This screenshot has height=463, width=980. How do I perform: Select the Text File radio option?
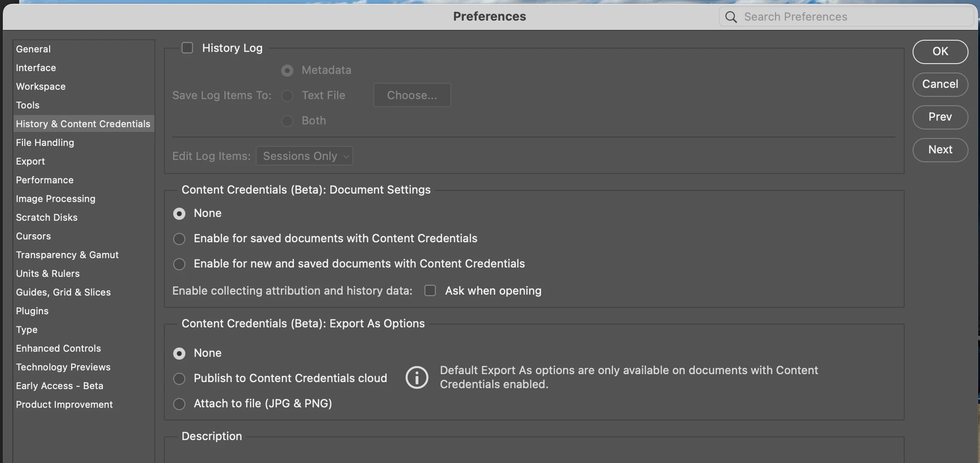(x=287, y=96)
